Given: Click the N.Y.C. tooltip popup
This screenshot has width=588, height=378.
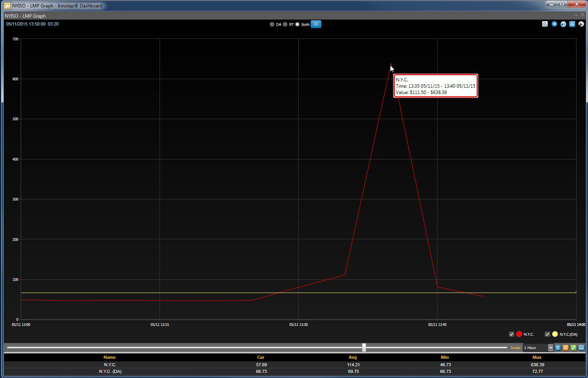Looking at the screenshot, I should (436, 86).
